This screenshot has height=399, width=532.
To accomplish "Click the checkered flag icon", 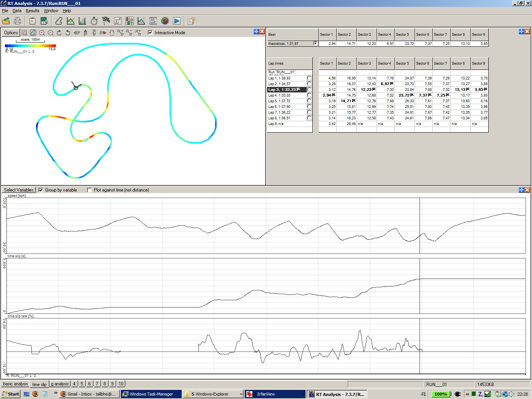I will click(x=106, y=21).
